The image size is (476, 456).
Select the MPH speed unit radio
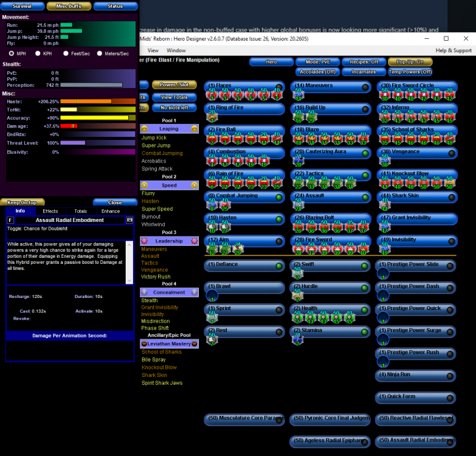[x=12, y=54]
